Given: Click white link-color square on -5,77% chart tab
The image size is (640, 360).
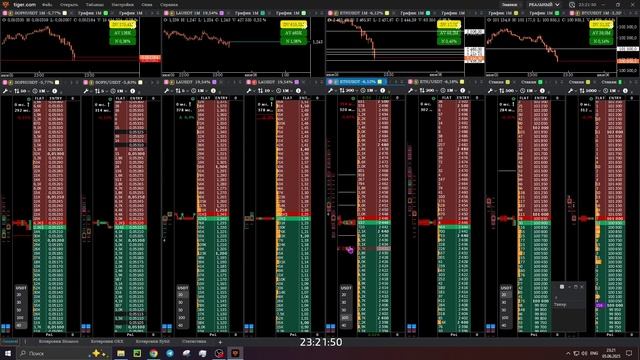Looking at the screenshot, I should pyautogui.click(x=64, y=13).
